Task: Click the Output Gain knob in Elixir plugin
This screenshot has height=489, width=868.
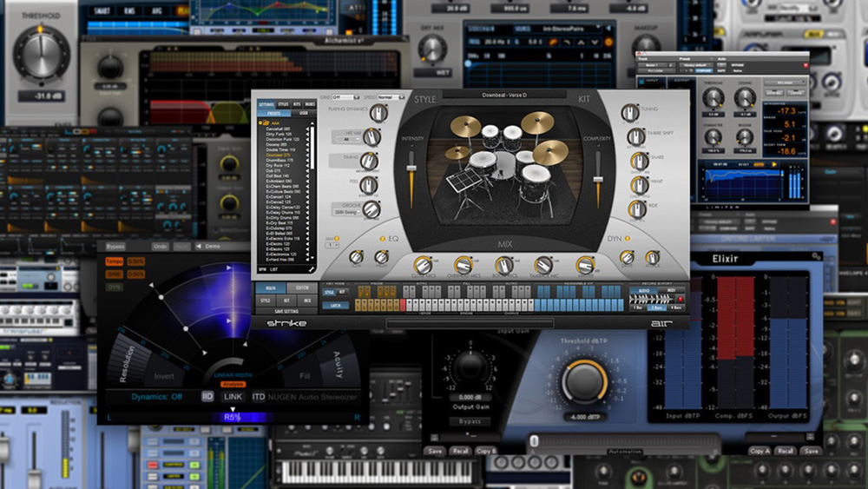Action: pyautogui.click(x=470, y=367)
